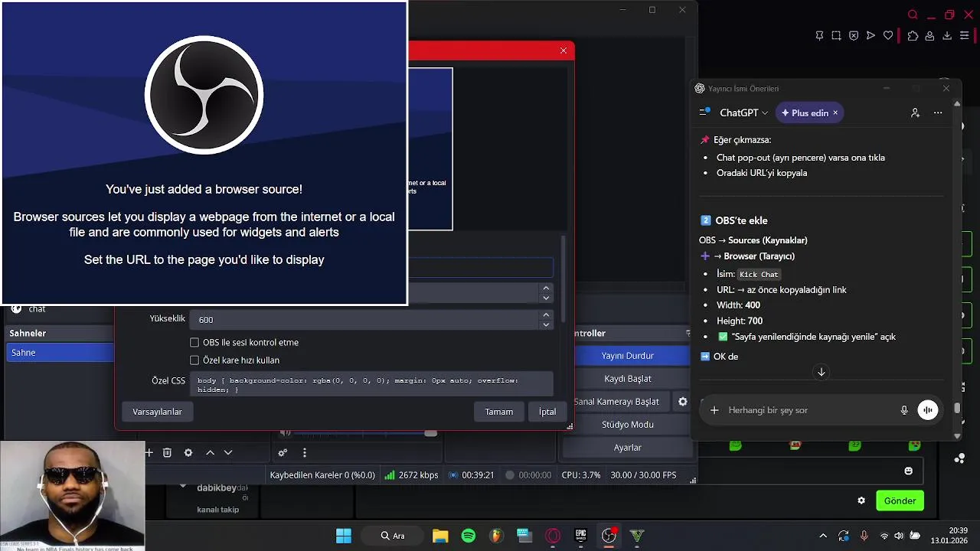The width and height of the screenshot is (980, 551).
Task: Click the microphone dictation icon in ChatGPT
Action: coord(904,410)
